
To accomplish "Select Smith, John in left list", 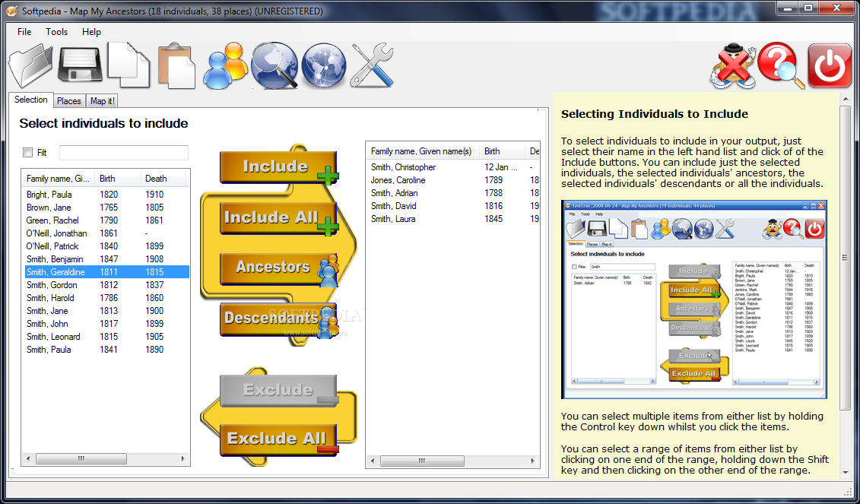I will tap(106, 324).
